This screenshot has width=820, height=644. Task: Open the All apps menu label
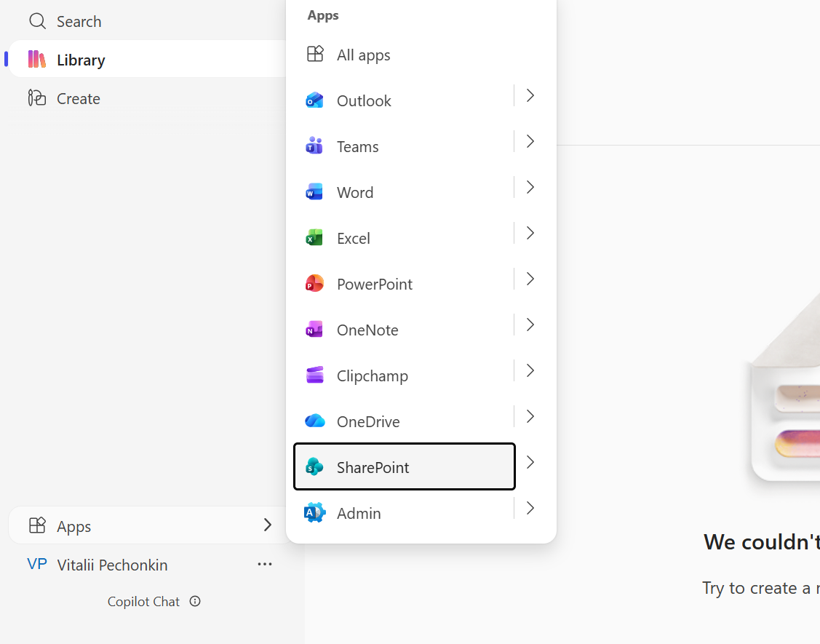click(x=364, y=55)
